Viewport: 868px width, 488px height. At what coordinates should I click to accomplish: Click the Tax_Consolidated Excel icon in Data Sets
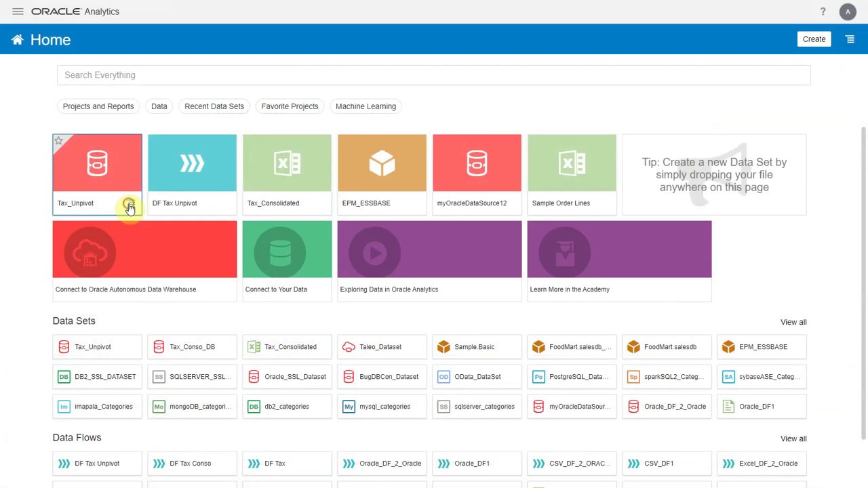pos(254,347)
